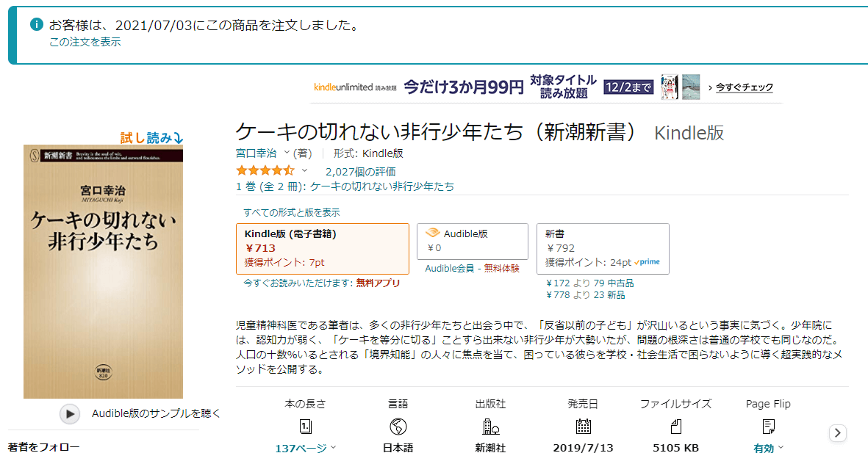This screenshot has height=453, width=868.
Task: Select the Kindle版 (電子書籍) format
Action: point(322,248)
